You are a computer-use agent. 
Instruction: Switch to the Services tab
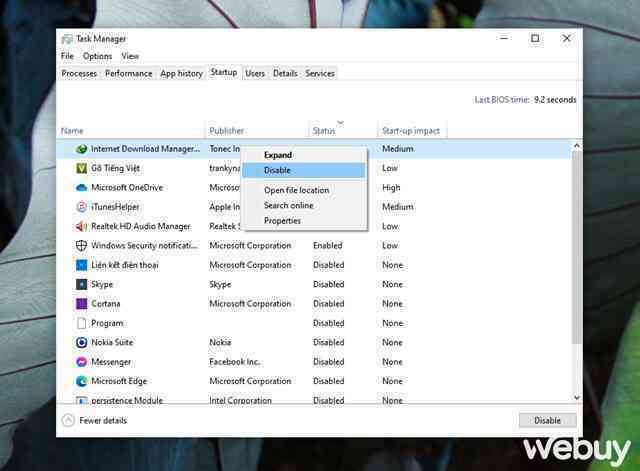[320, 74]
